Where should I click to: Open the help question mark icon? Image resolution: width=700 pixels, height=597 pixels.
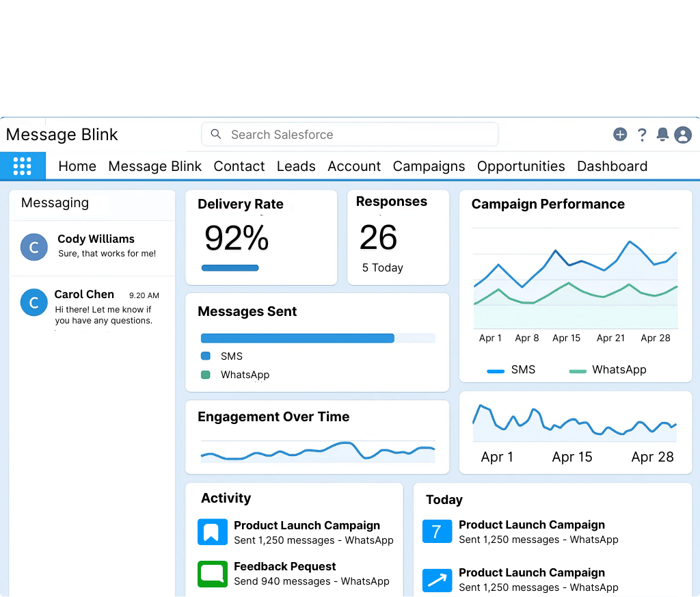642,135
